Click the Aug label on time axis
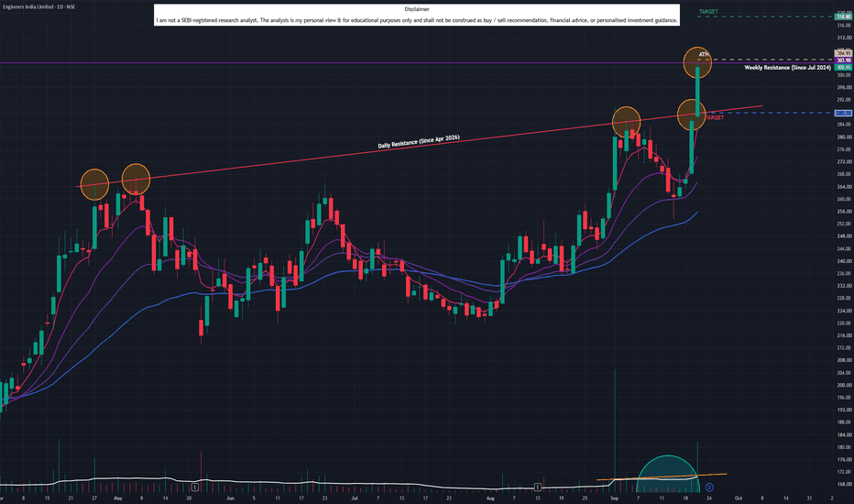 point(490,498)
